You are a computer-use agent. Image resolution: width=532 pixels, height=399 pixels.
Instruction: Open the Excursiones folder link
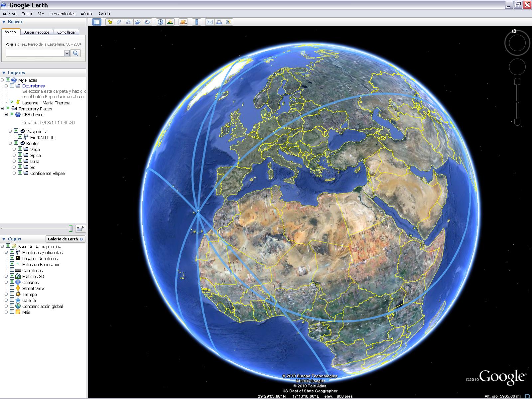coord(33,86)
